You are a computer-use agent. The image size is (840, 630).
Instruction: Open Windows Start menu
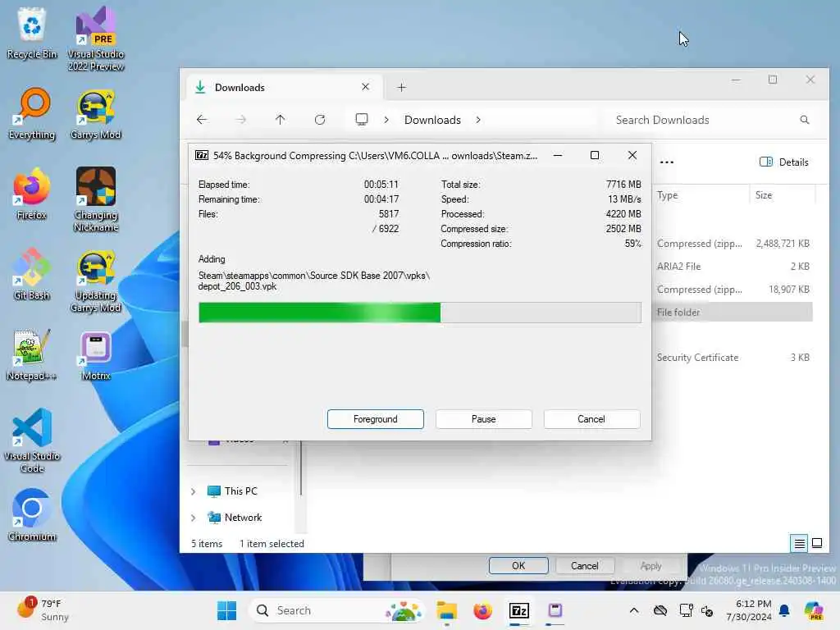point(226,610)
